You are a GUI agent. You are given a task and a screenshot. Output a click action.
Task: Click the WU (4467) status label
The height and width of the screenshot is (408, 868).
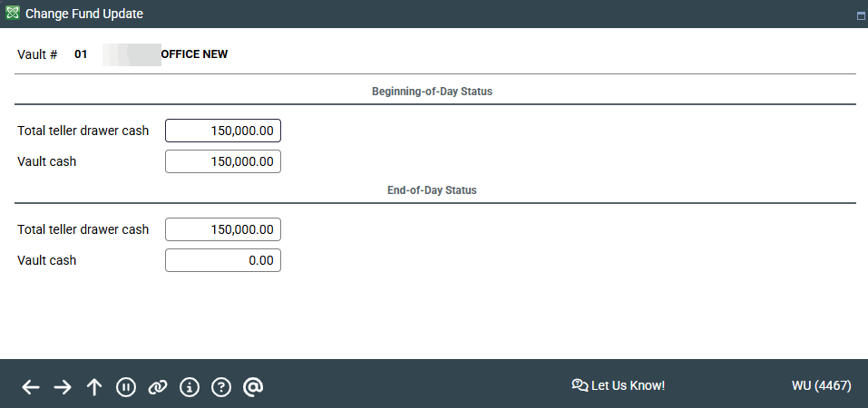pos(821,385)
